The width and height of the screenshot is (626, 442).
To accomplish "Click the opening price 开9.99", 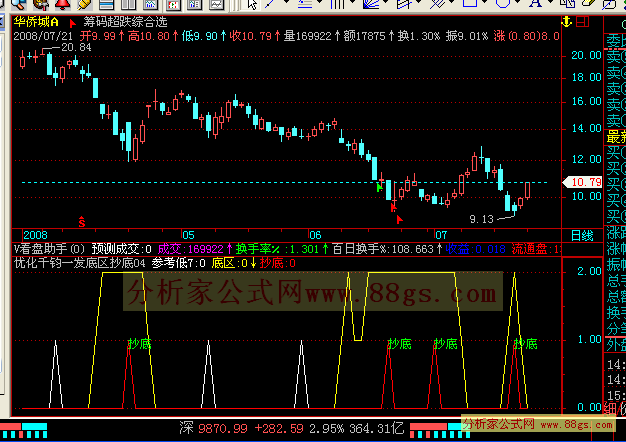I will pos(98,36).
